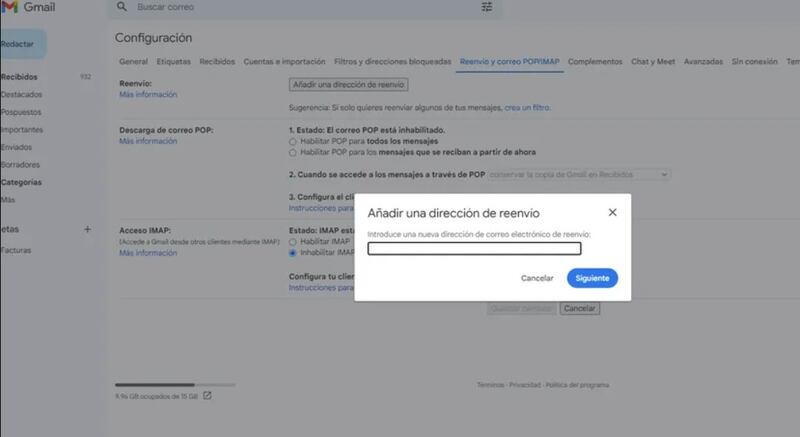This screenshot has height=437, width=800.
Task: Click the crea un filtro link
Action: pyautogui.click(x=527, y=108)
